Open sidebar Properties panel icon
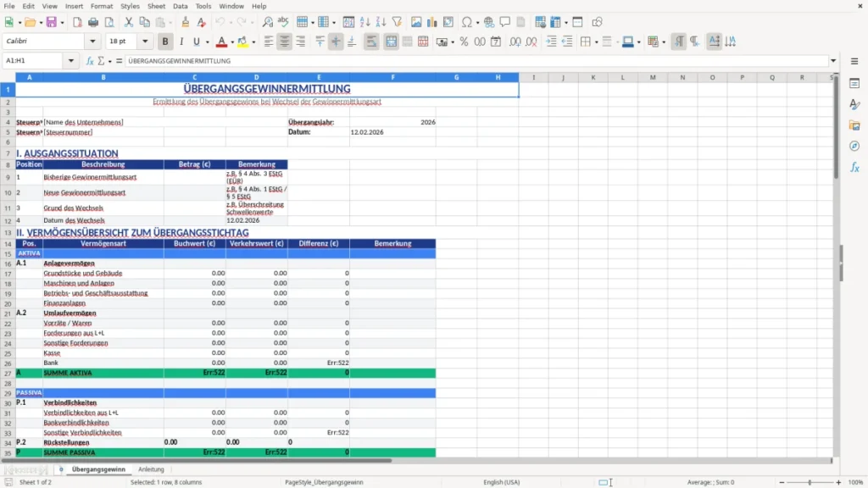Viewport: 868px width, 488px height. (x=854, y=83)
